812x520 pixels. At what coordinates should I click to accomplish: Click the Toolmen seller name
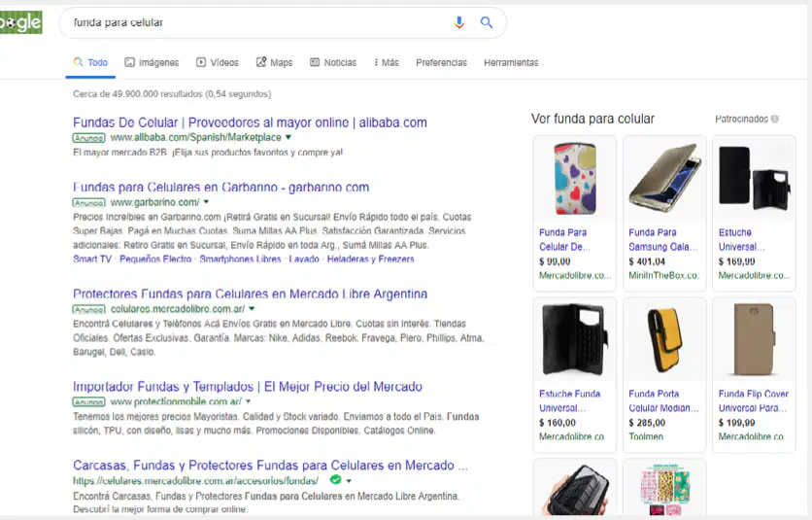[x=646, y=437]
